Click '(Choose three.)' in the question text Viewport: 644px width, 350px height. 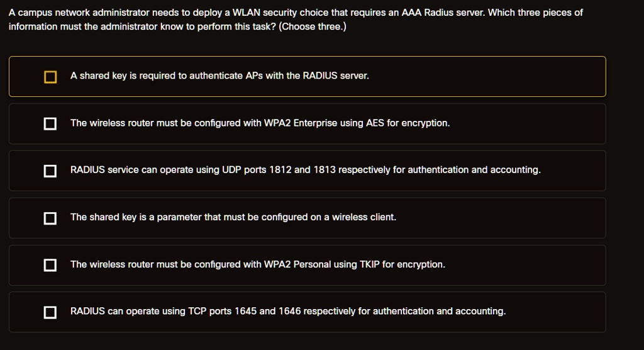click(313, 26)
